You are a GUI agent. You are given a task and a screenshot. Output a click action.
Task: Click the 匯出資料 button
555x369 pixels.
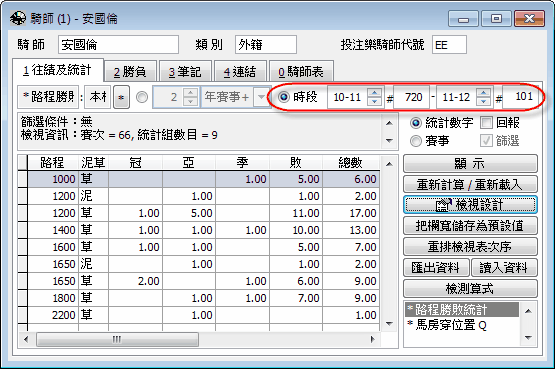(436, 267)
